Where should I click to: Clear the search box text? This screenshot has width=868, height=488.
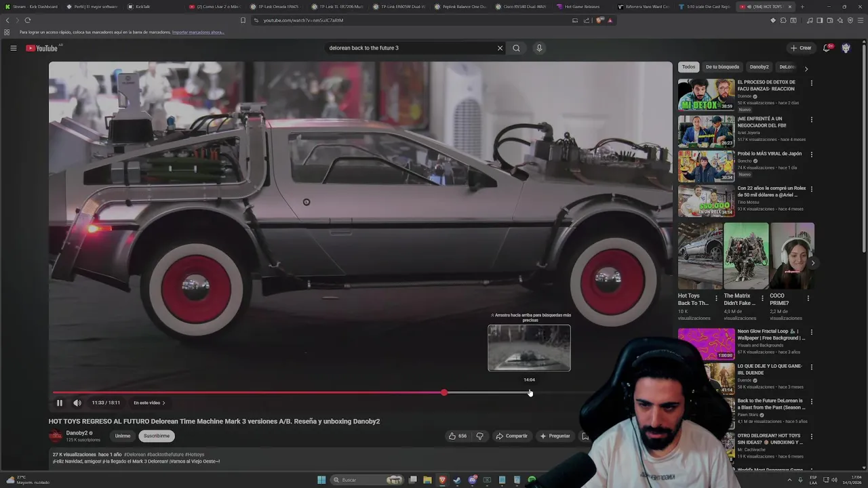click(x=500, y=48)
